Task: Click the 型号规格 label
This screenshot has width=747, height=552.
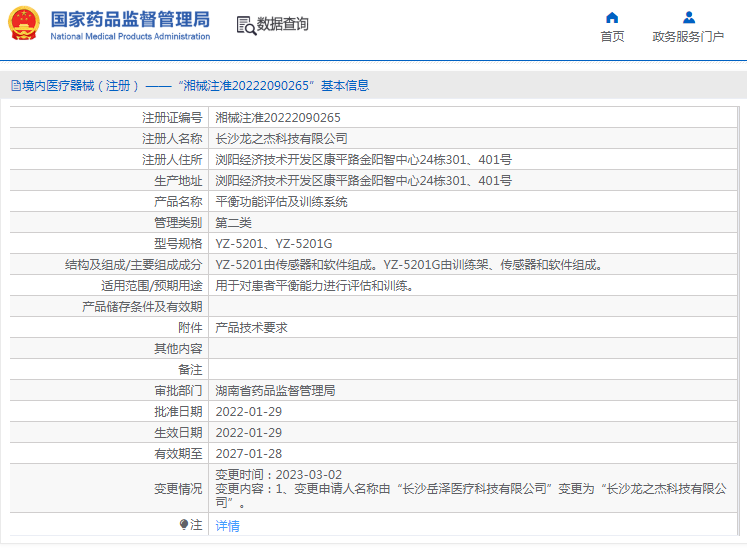Action: 178,243
